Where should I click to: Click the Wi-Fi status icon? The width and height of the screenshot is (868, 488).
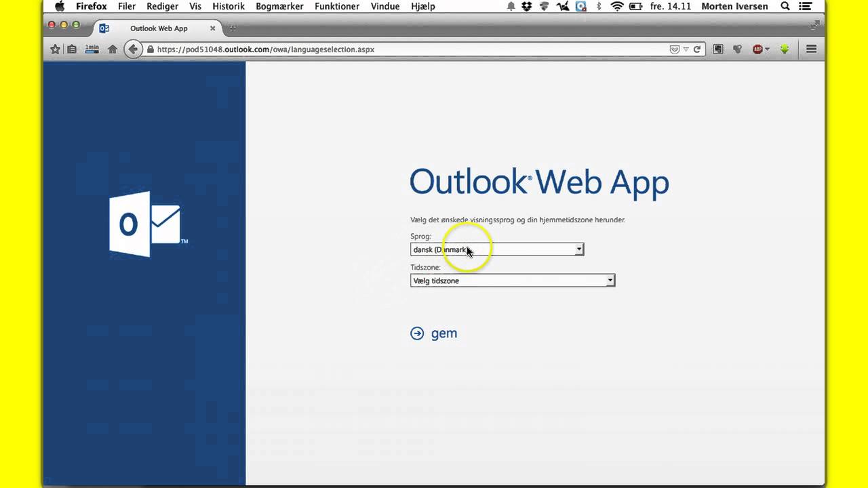coord(617,6)
